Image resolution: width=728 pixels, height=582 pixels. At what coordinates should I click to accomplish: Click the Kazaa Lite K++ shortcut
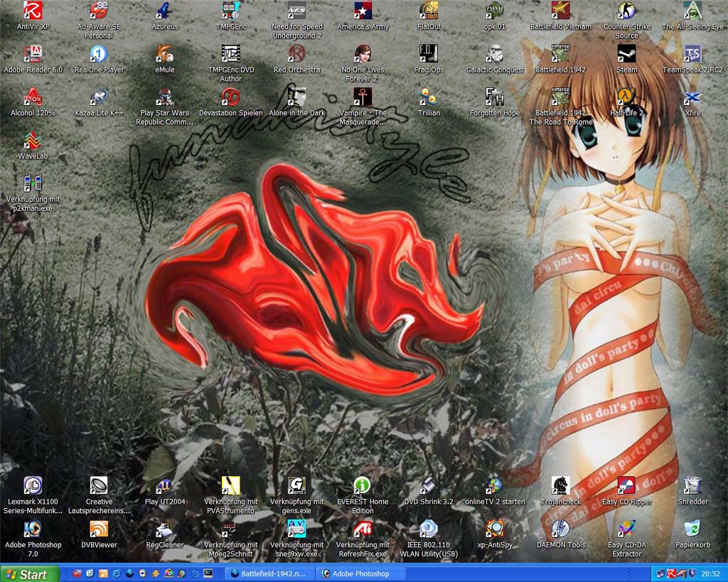click(99, 97)
